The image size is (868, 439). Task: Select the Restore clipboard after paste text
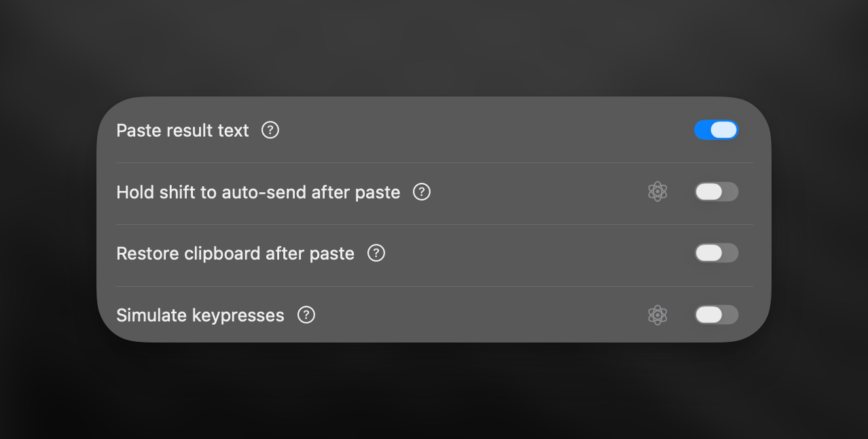click(x=235, y=253)
